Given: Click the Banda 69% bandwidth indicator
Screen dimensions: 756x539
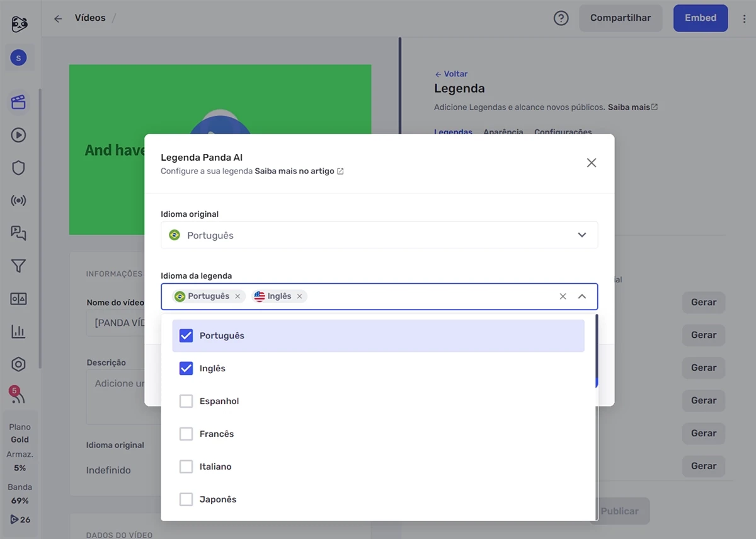Looking at the screenshot, I should pyautogui.click(x=20, y=494).
